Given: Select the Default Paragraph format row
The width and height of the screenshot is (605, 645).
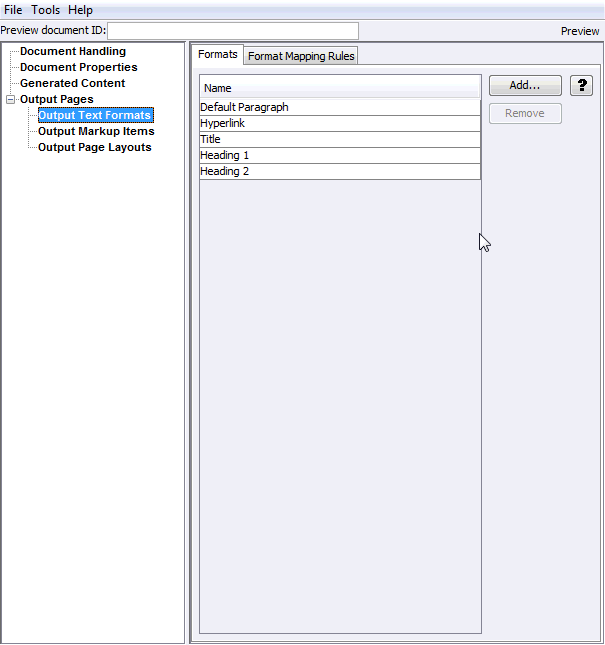Looking at the screenshot, I should (340, 107).
